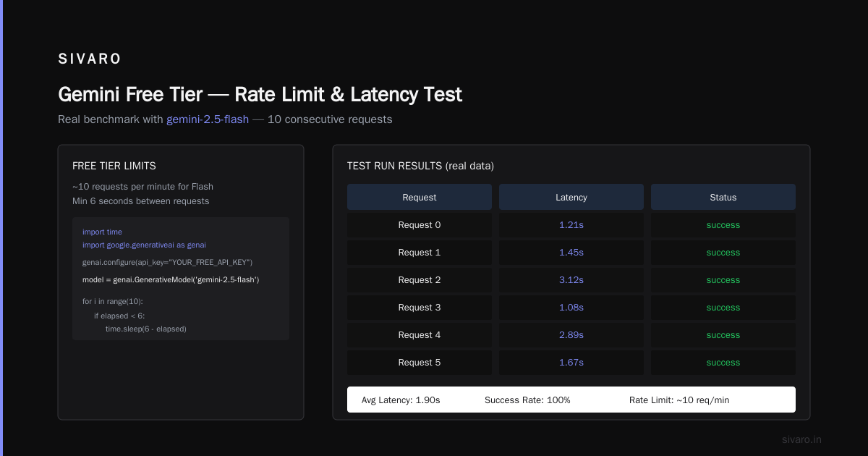Click the 3.12s latency cell
This screenshot has height=456, width=868.
coord(571,280)
